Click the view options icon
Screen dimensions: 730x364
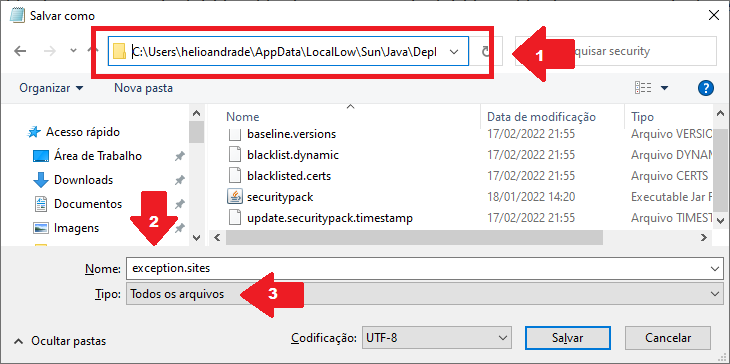pos(642,88)
